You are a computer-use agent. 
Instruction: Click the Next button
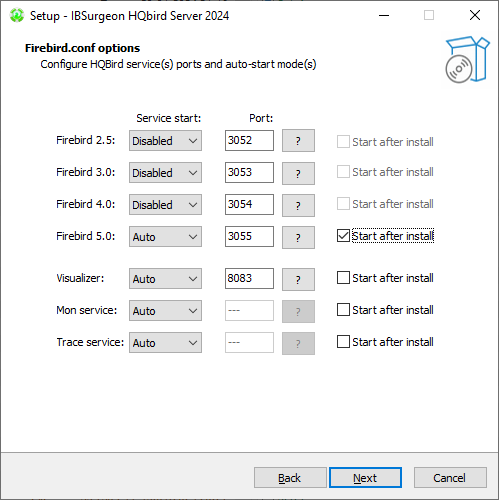365,478
